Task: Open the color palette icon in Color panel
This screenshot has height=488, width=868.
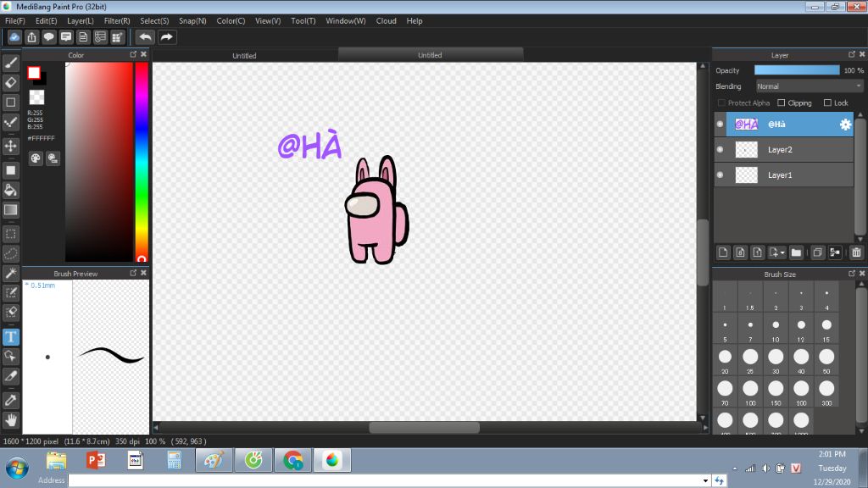Action: [36, 158]
